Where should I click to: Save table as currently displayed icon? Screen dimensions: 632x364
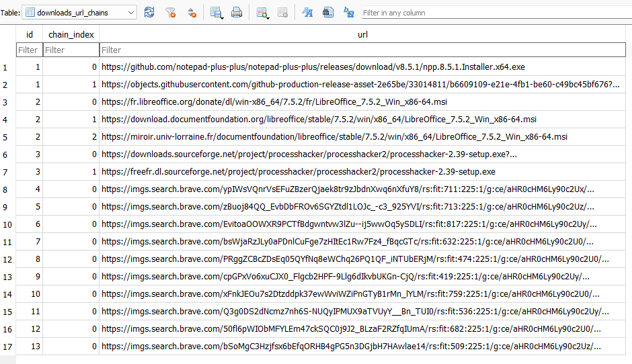(216, 13)
